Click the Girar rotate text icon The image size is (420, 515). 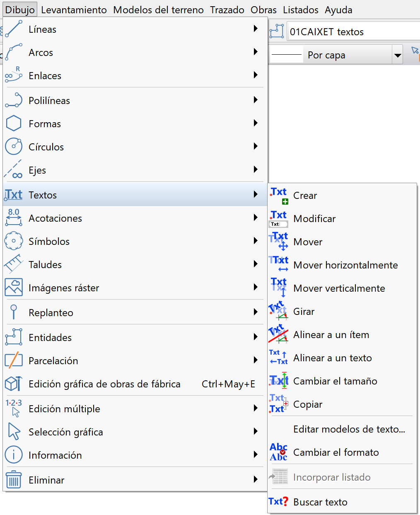point(278,311)
